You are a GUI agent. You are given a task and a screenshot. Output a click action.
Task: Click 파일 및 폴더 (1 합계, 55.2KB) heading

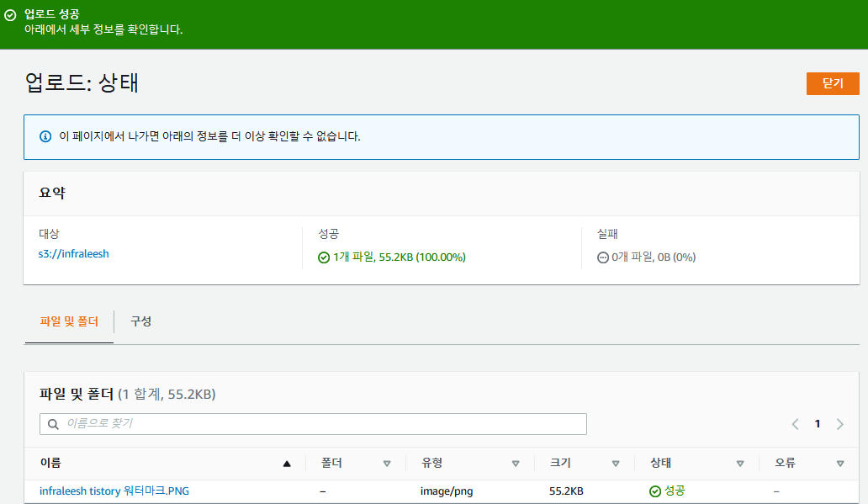127,394
